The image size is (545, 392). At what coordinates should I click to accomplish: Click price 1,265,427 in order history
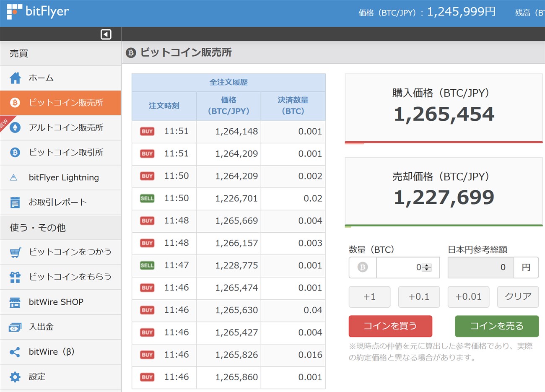(x=236, y=332)
